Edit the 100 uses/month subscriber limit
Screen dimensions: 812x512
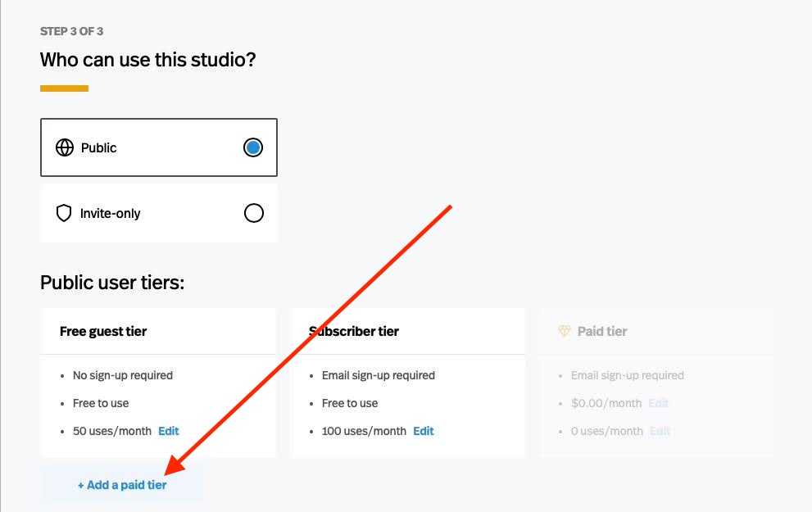tap(424, 431)
